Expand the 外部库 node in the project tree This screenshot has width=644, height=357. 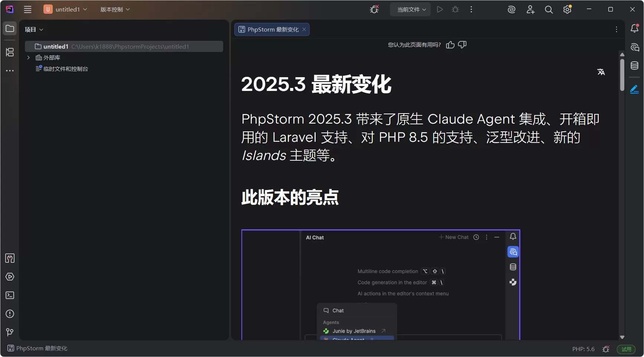pos(28,58)
